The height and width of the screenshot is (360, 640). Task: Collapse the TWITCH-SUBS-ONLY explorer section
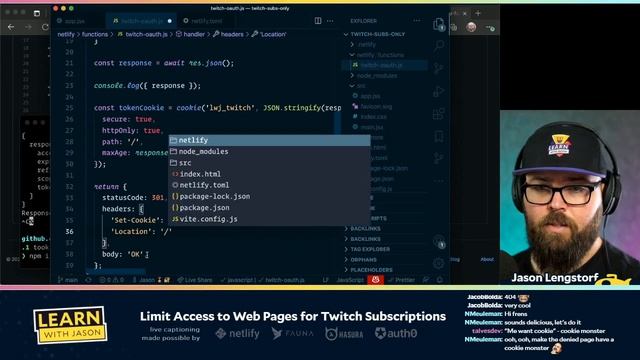tap(384, 34)
